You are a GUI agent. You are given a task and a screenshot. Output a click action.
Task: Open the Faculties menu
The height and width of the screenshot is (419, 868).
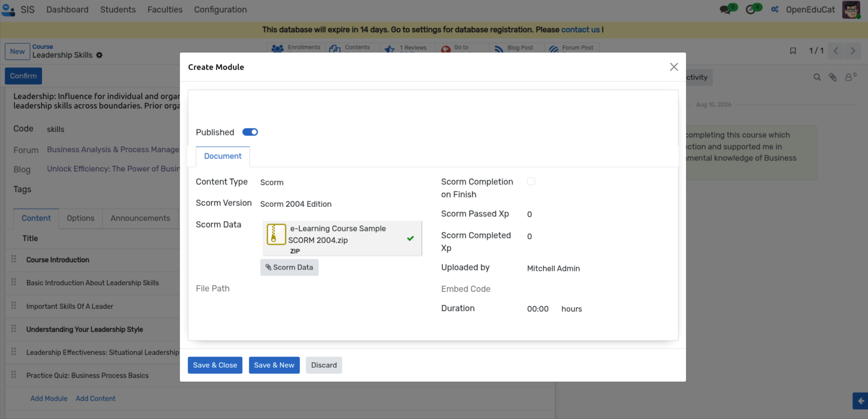point(165,9)
